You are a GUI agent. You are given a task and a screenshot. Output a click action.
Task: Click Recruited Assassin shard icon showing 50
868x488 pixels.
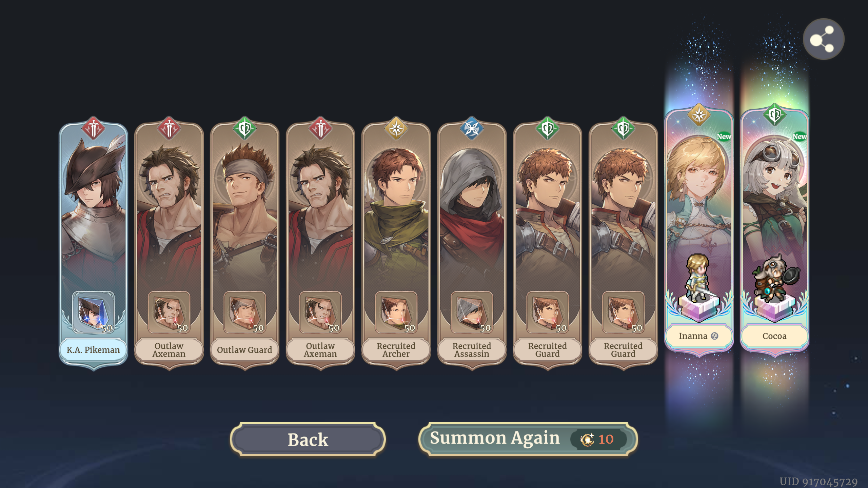(472, 312)
